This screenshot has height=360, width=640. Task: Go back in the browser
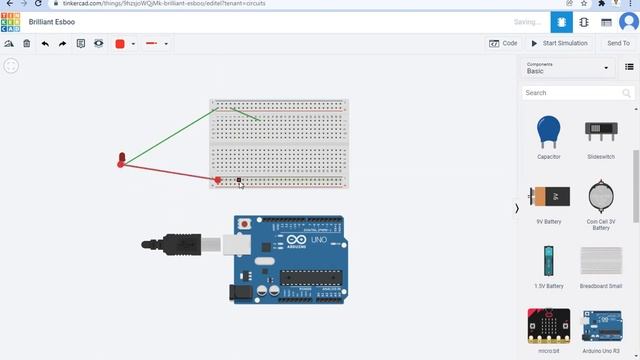[9, 3]
